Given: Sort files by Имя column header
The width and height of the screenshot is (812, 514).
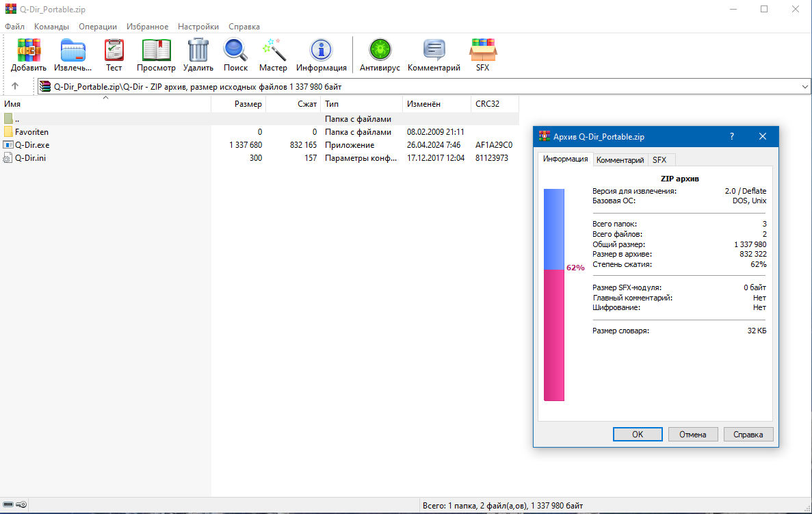Looking at the screenshot, I should coord(105,103).
